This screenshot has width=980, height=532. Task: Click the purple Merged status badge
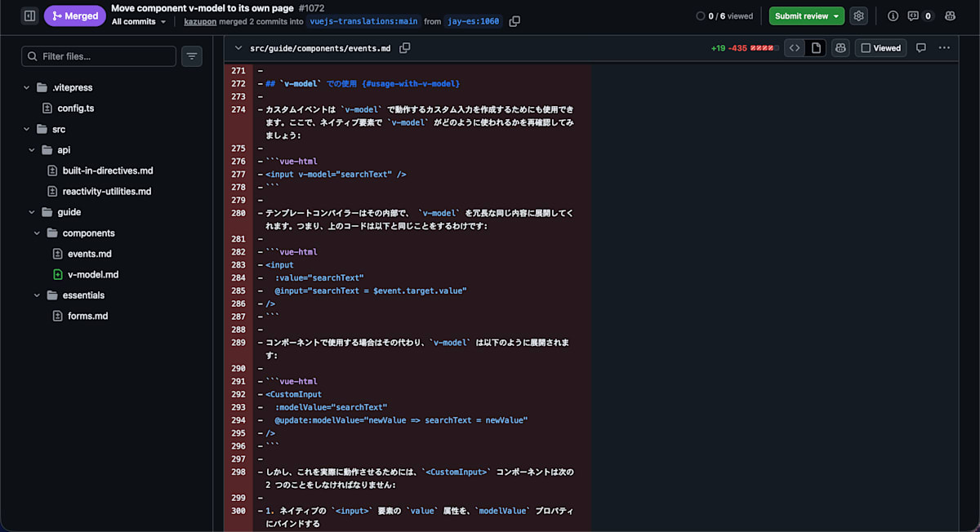(x=75, y=16)
